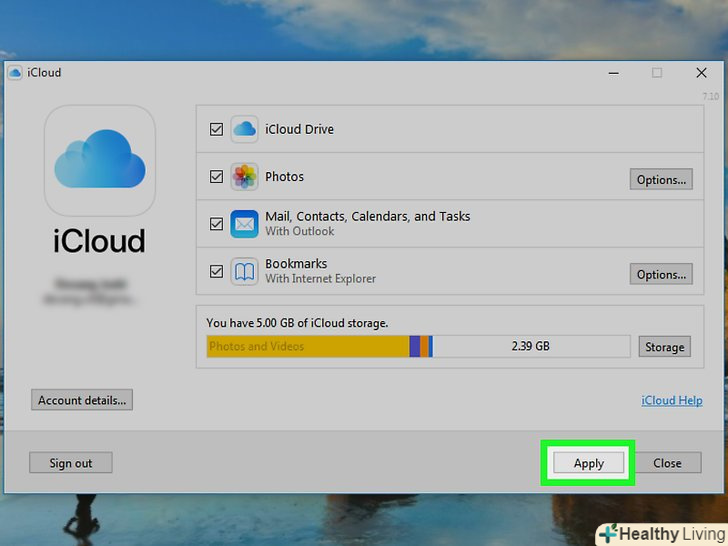This screenshot has height=546, width=728.
Task: Click the Bookmarks label text
Action: tap(296, 264)
